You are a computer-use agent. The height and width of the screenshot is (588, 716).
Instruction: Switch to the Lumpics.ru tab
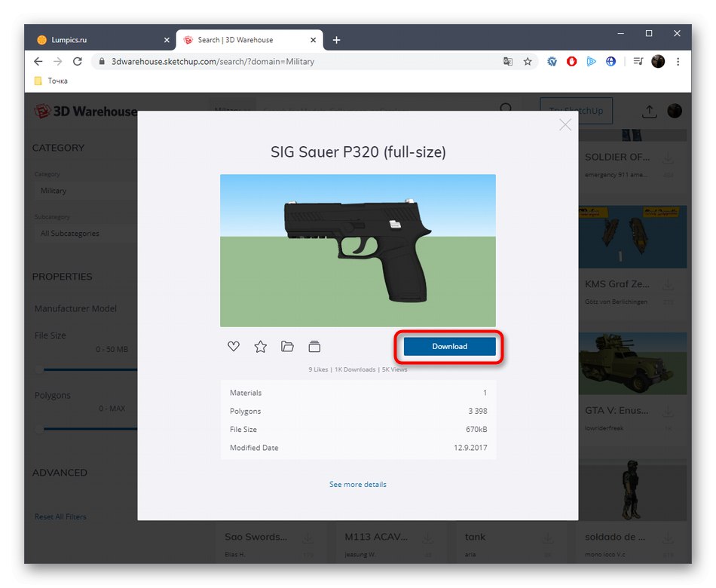pos(100,40)
